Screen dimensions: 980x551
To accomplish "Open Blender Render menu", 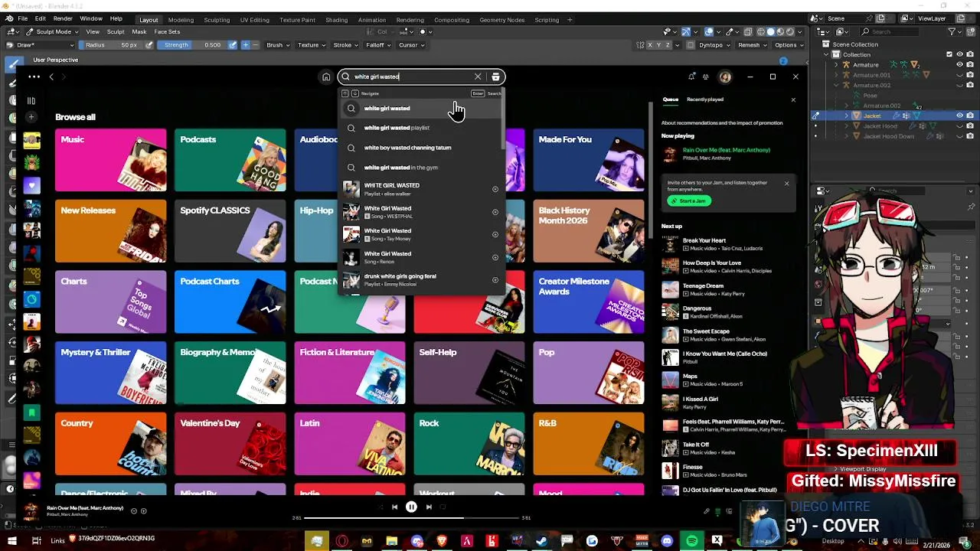I will [x=63, y=18].
